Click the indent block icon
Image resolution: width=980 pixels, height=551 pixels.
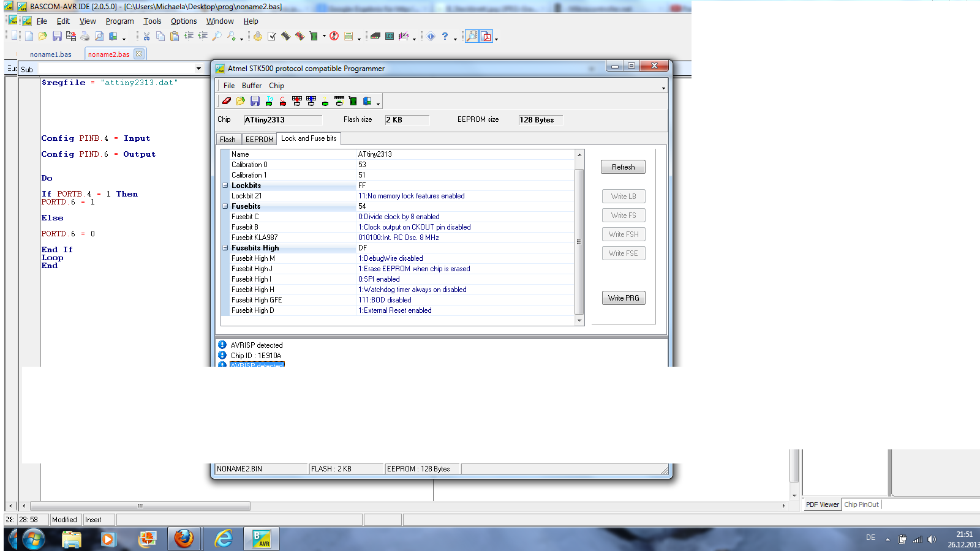pos(189,36)
